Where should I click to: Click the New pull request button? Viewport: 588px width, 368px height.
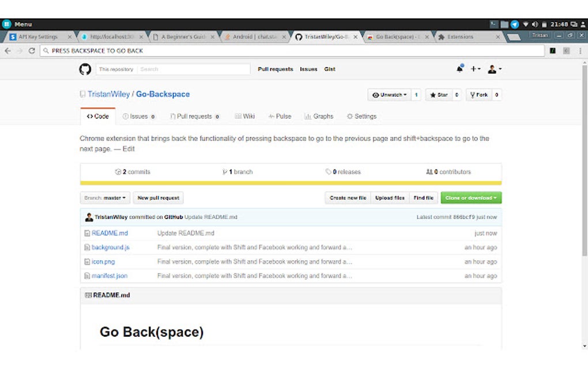pyautogui.click(x=159, y=198)
